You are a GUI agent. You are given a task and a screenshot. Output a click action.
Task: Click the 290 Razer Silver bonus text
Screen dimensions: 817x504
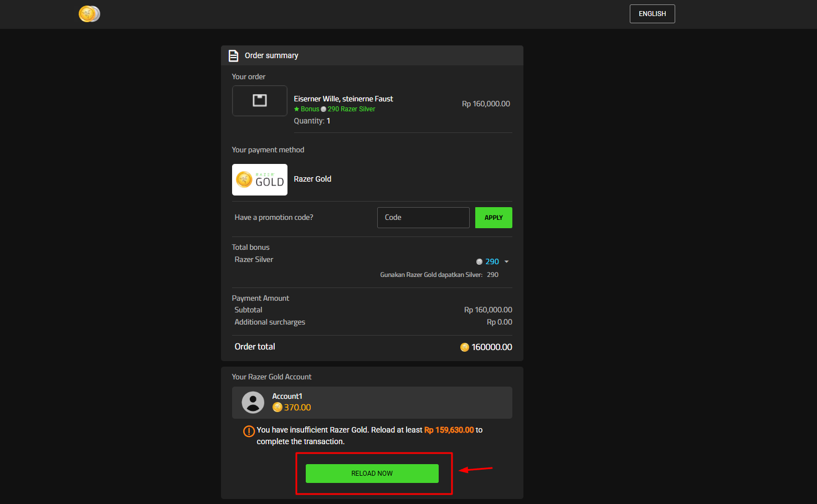tap(351, 109)
